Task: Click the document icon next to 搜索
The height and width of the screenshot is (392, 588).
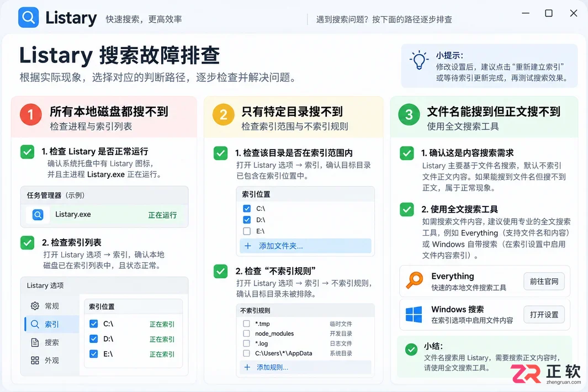Action: [35, 342]
